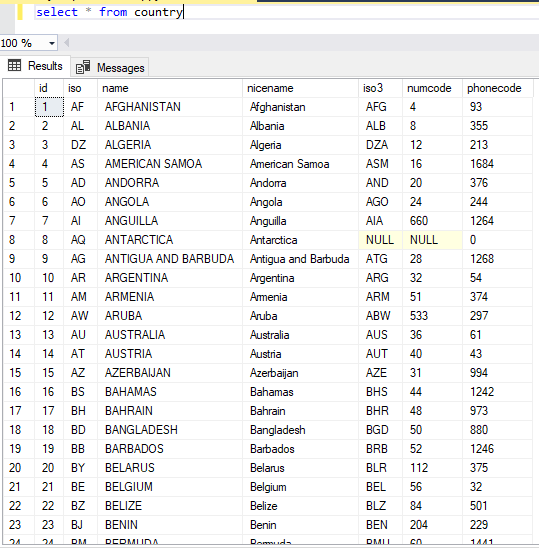The height and width of the screenshot is (548, 539).
Task: Click phonecode 1268 cell
Action: (498, 259)
